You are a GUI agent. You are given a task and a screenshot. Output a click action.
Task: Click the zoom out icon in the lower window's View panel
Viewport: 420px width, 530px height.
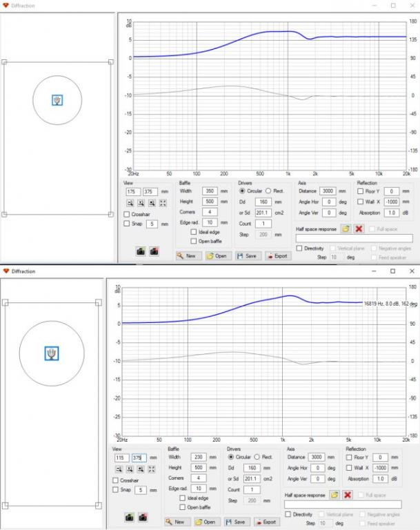[119, 469]
